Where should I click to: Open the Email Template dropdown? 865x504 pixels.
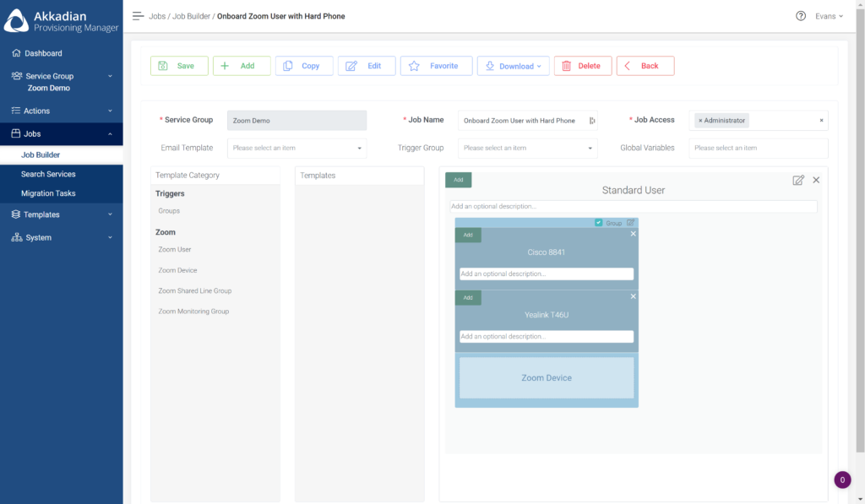coord(296,147)
